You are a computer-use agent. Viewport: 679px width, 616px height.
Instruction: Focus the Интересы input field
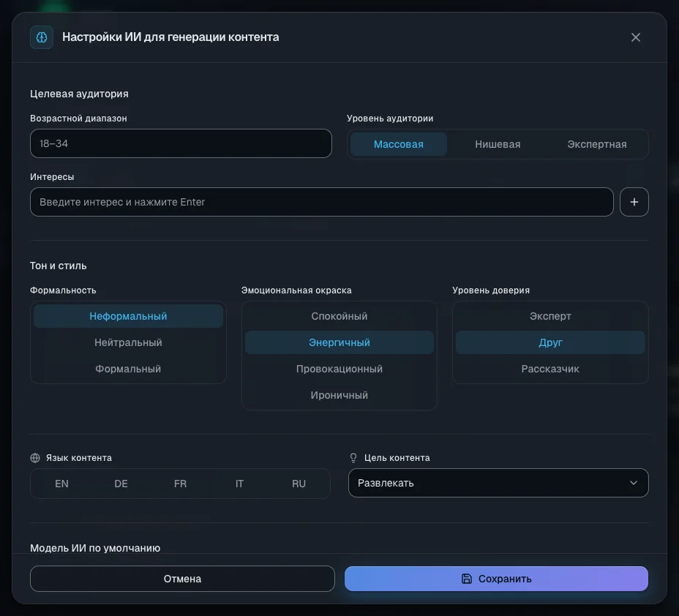(x=322, y=202)
